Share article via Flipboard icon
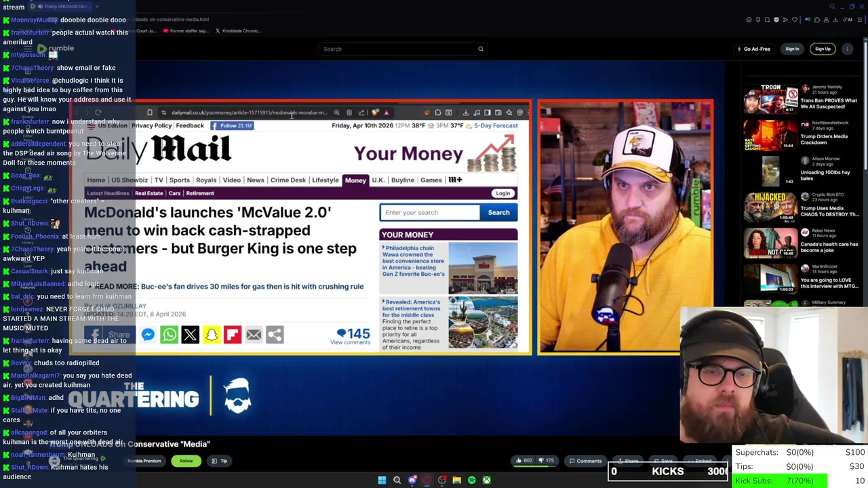 tap(233, 334)
